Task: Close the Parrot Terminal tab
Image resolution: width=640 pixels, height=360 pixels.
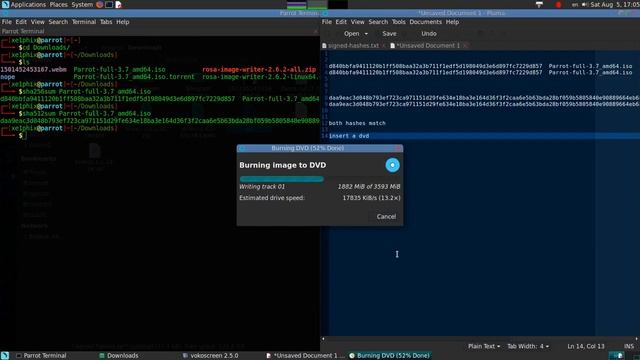Action: [316, 31]
